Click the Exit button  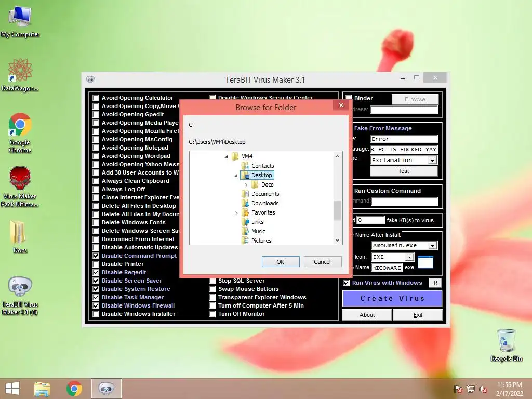[418, 315]
